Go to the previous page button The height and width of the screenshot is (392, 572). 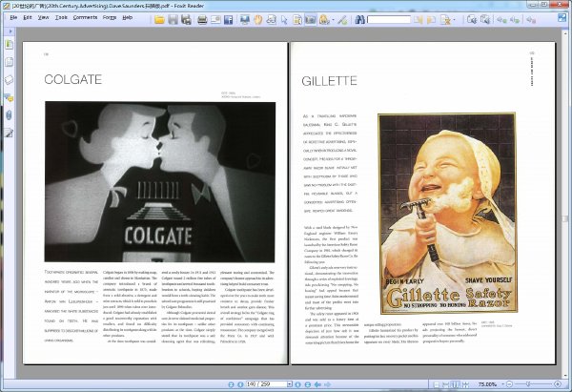240,384
